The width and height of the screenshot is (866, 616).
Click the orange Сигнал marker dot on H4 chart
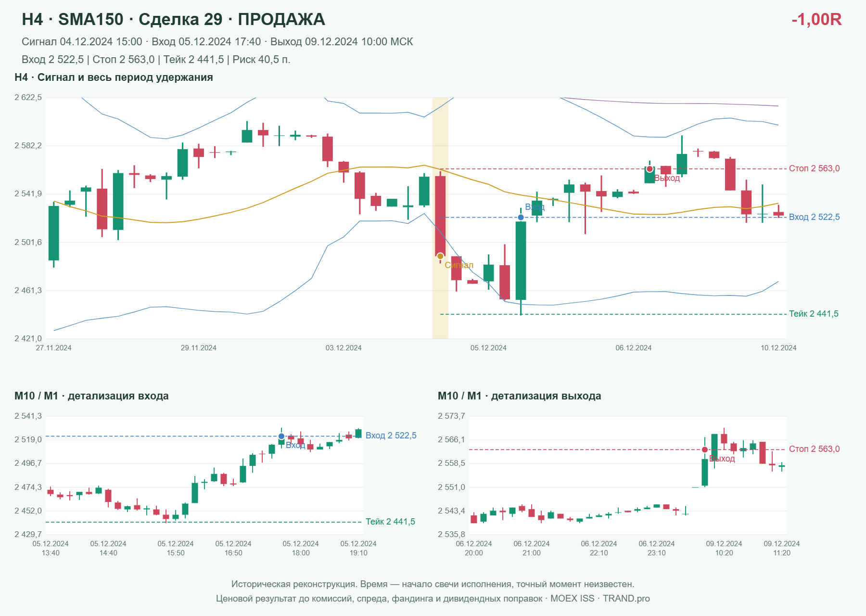[440, 256]
